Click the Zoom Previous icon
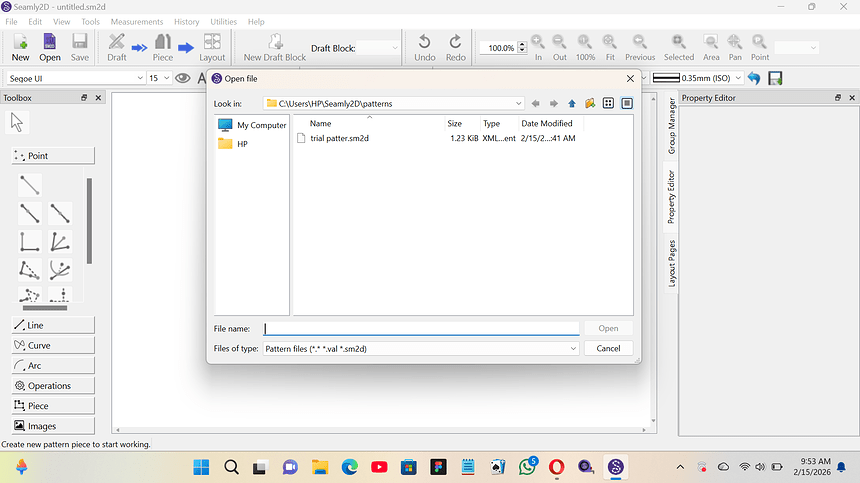 (x=640, y=47)
